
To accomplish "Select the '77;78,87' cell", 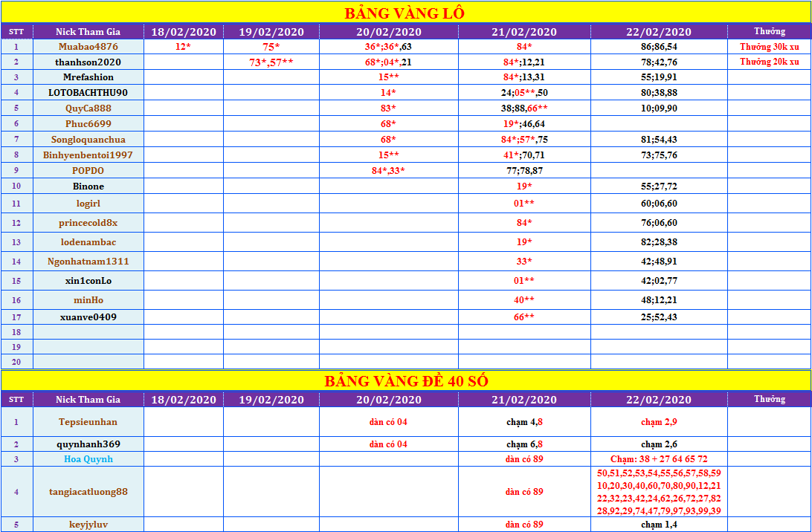I will (x=524, y=170).
